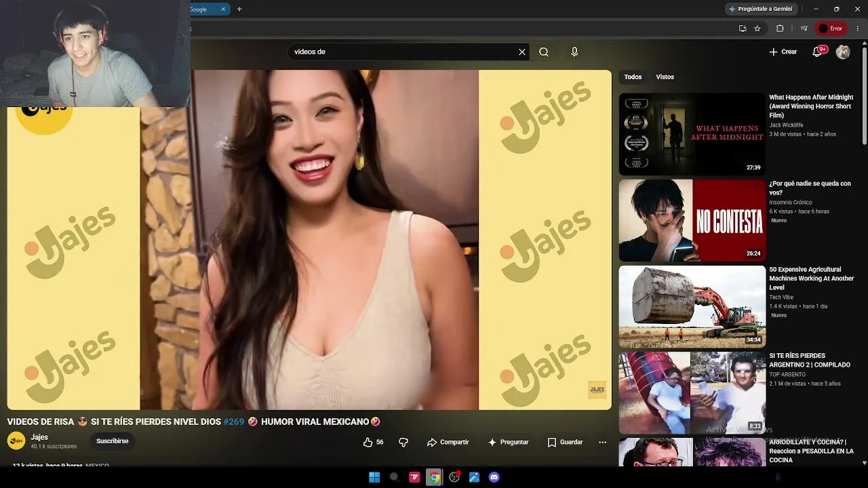The width and height of the screenshot is (868, 488).
Task: Close the Google browser tab
Action: (x=223, y=9)
